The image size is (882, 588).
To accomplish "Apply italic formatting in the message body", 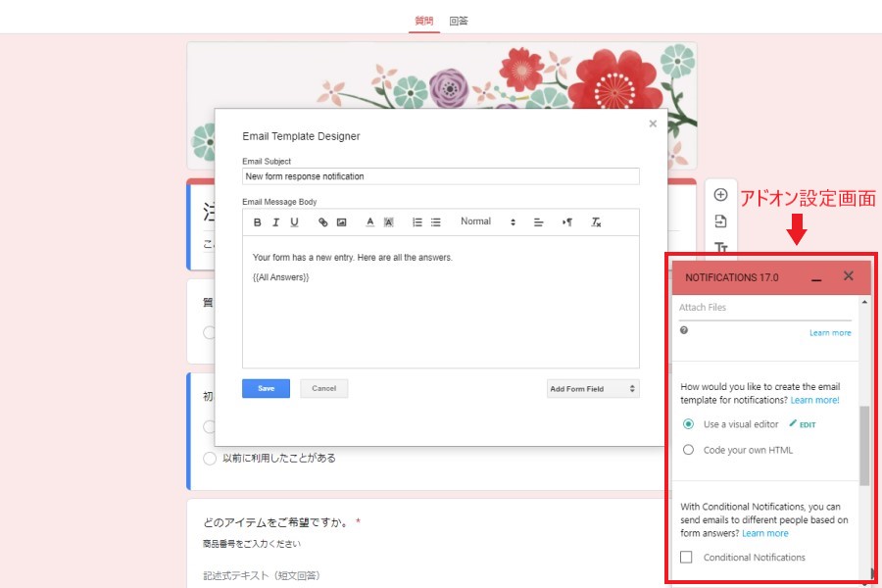I will (x=275, y=222).
